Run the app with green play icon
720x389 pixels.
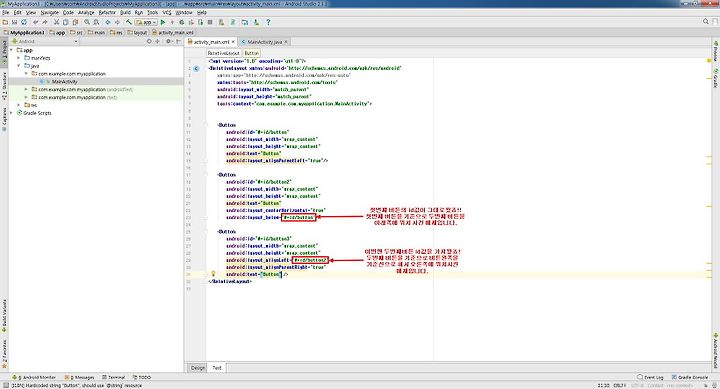(163, 22)
